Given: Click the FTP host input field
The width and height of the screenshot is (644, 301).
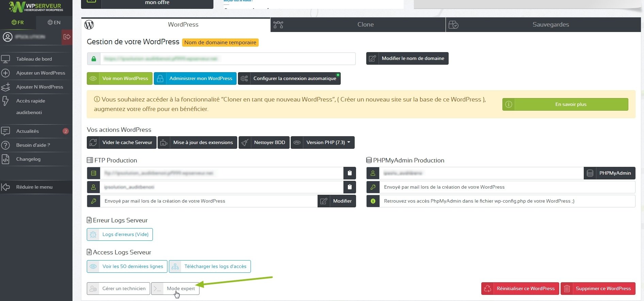Looking at the screenshot, I should point(222,173).
